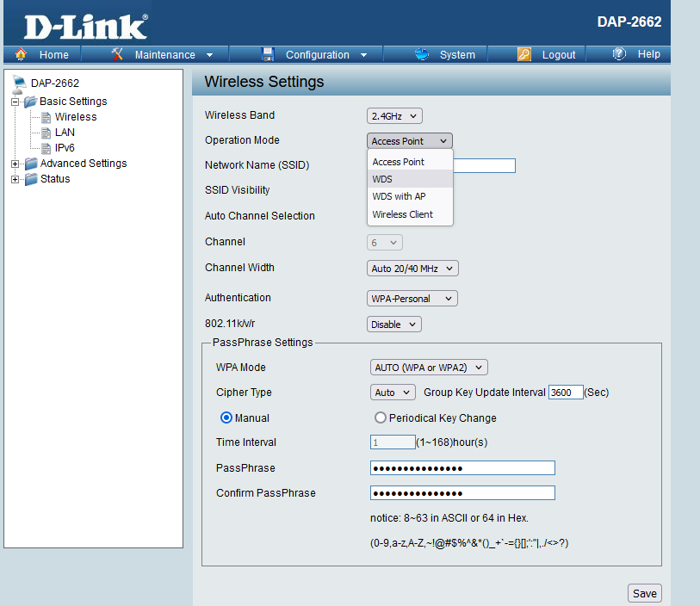Click the Home house icon
Screen dimensions: 700x606
tap(21, 54)
